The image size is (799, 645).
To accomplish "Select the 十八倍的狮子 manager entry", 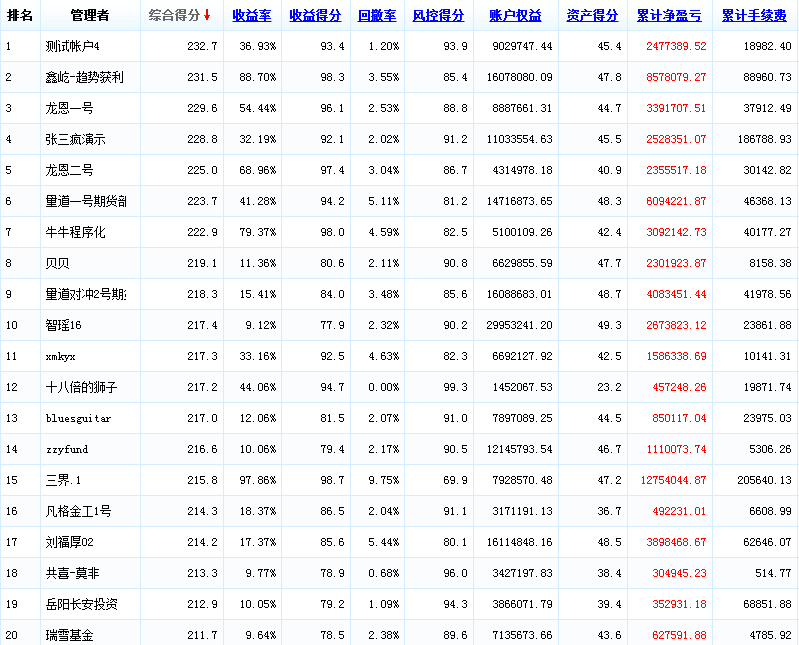I will tap(82, 387).
